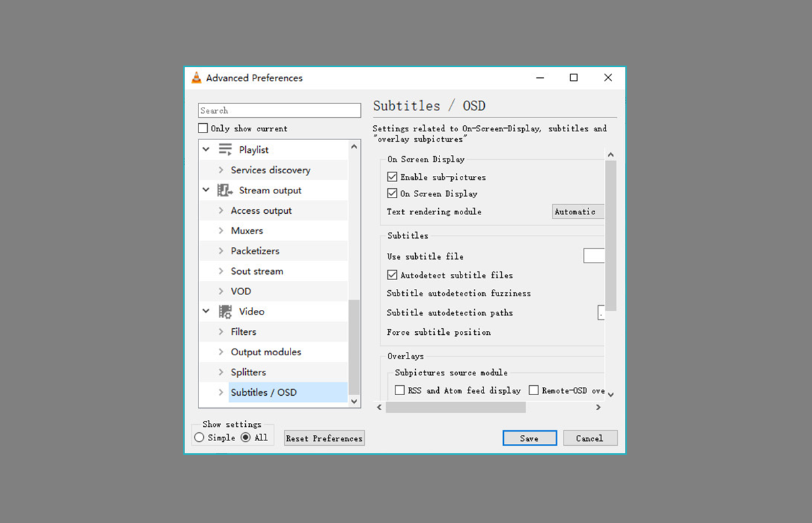Viewport: 812px width, 523px height.
Task: Expand the VOD node
Action: pos(221,291)
